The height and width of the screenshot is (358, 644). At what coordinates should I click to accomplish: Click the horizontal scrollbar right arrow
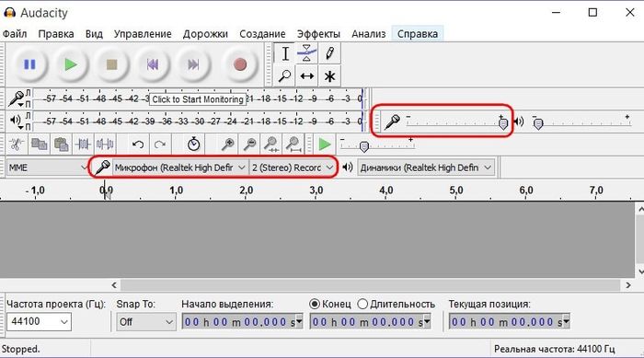628,285
